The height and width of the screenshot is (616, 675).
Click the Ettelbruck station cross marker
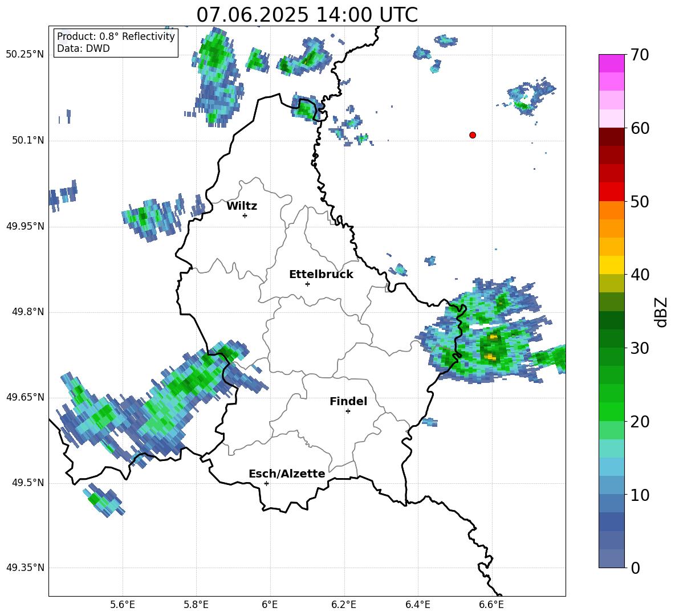(x=307, y=284)
